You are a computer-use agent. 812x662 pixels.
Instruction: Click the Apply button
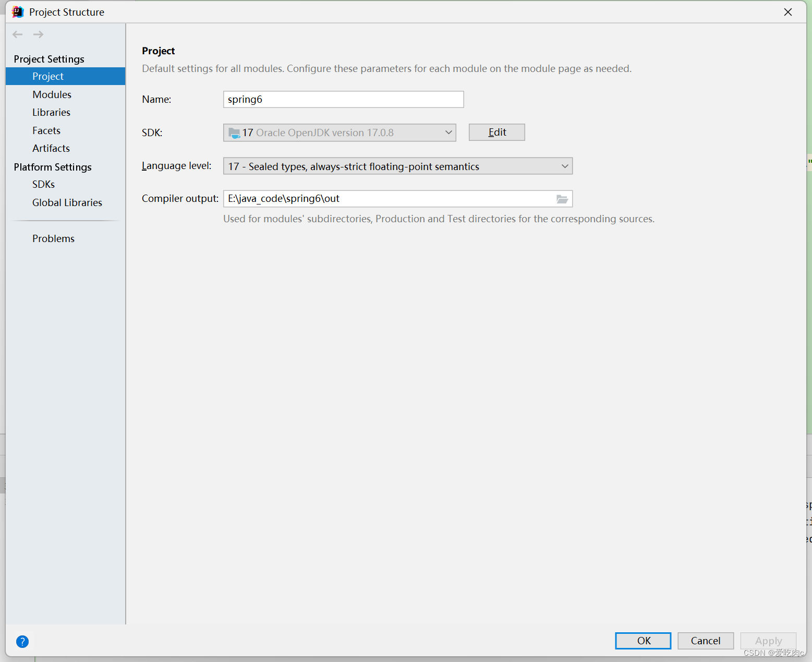click(x=768, y=641)
